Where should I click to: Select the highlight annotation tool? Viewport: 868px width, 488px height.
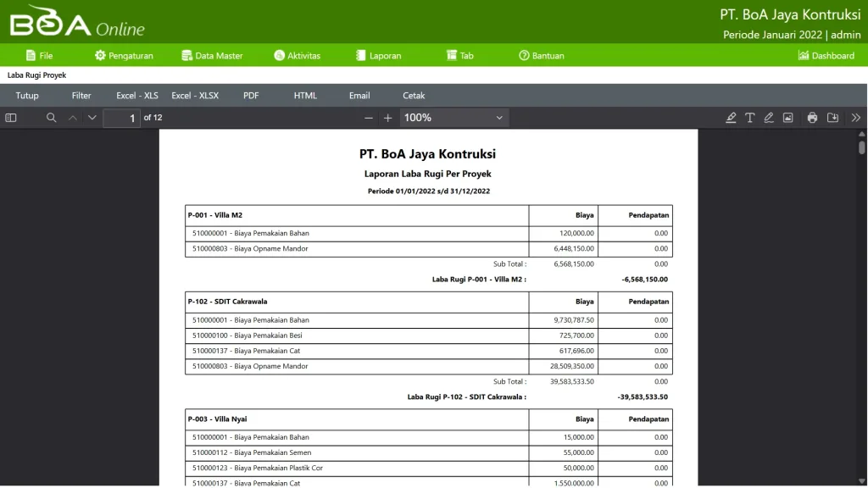tap(731, 118)
